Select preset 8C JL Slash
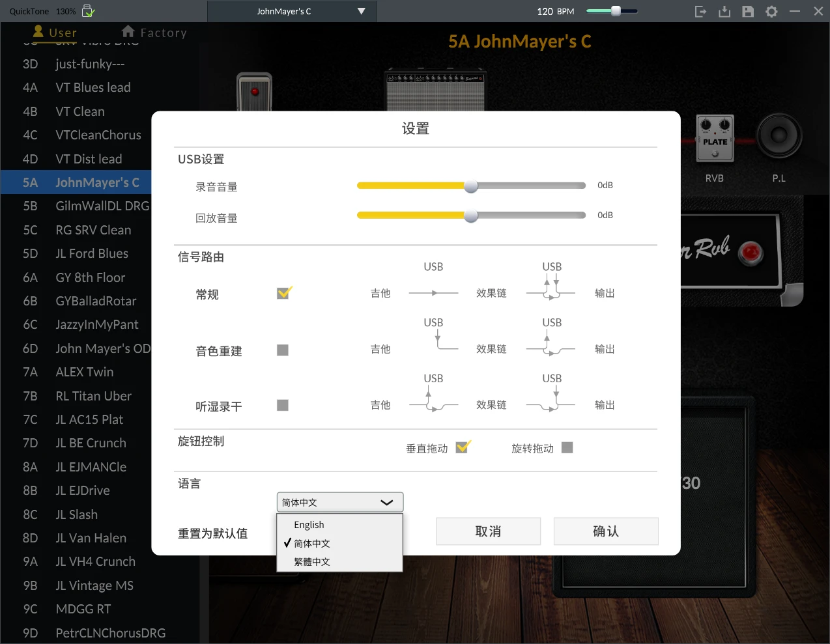The height and width of the screenshot is (644, 830). click(x=76, y=514)
